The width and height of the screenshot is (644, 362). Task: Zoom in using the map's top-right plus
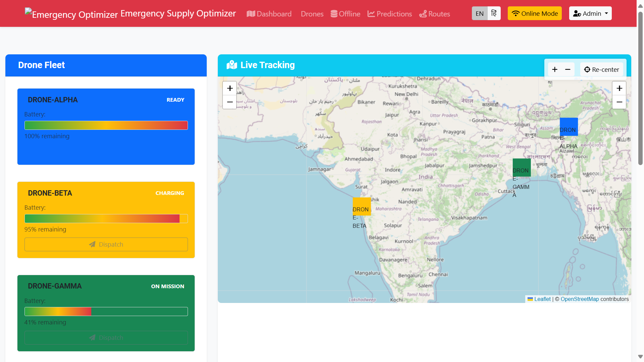pos(619,88)
